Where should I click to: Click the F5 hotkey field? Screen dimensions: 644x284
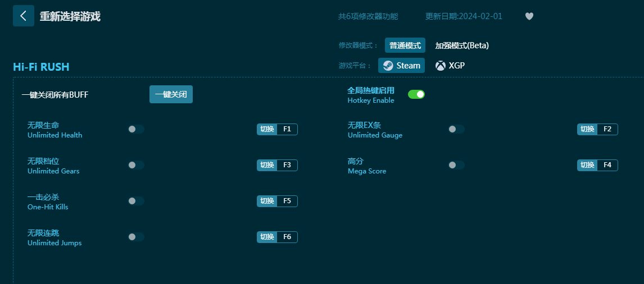pyautogui.click(x=287, y=201)
